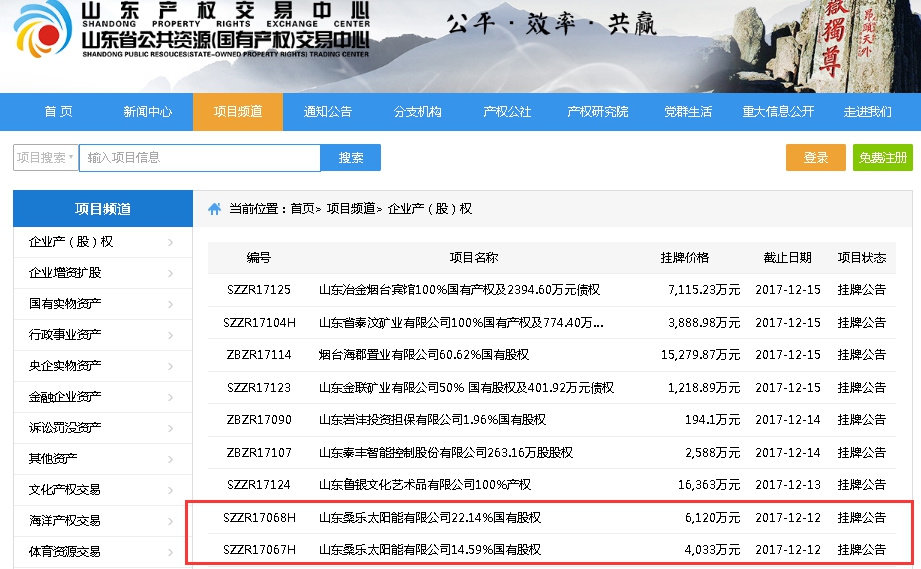Click the price 16,363万元
Viewport: 921px width, 569px height.
709,485
